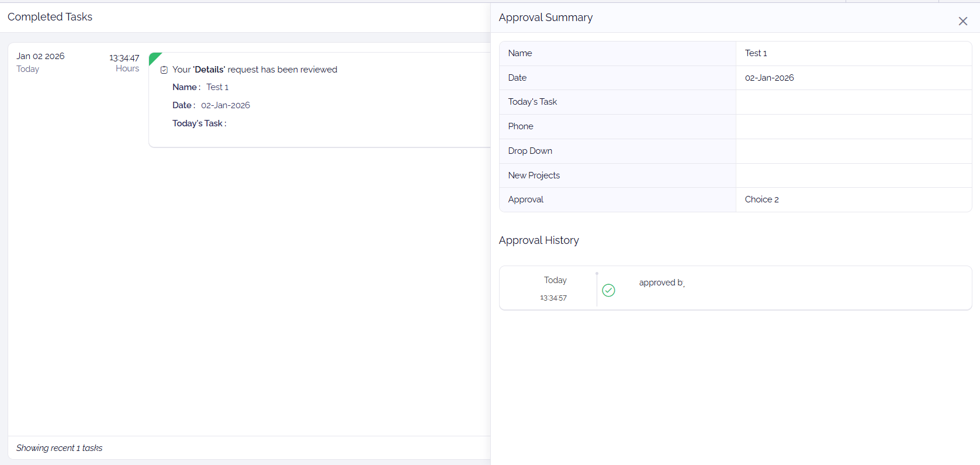Select the 'Choice 2' approval value

(761, 199)
